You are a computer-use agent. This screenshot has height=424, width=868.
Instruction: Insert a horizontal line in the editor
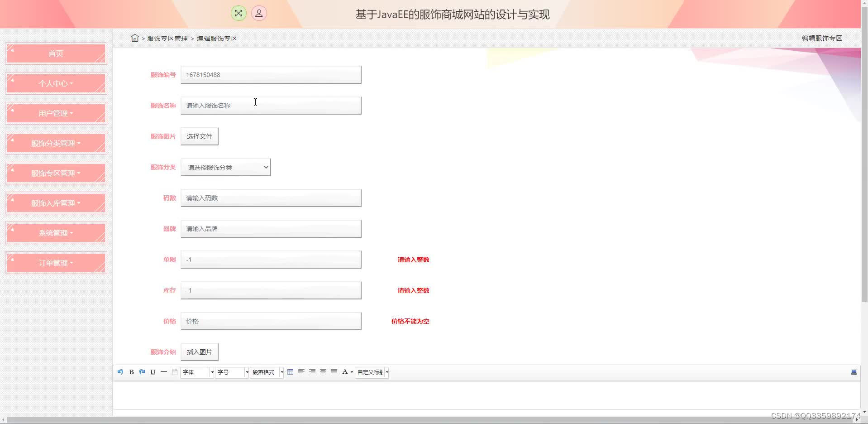(164, 372)
